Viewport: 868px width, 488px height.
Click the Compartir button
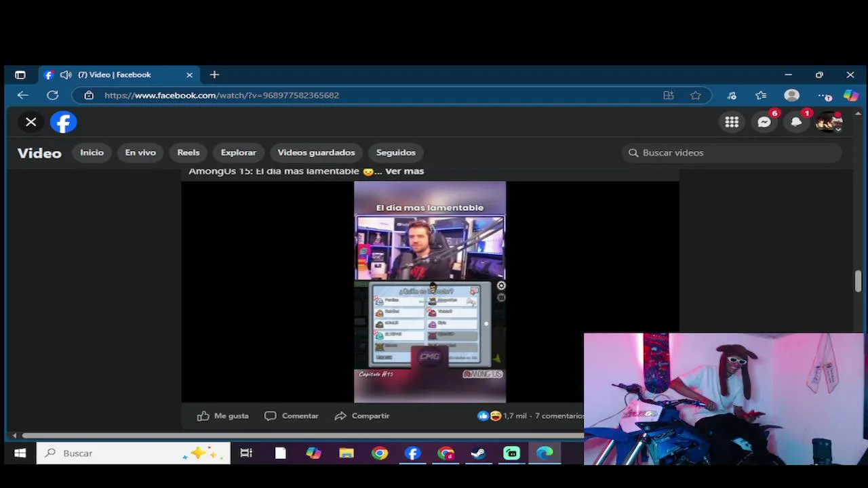click(362, 415)
